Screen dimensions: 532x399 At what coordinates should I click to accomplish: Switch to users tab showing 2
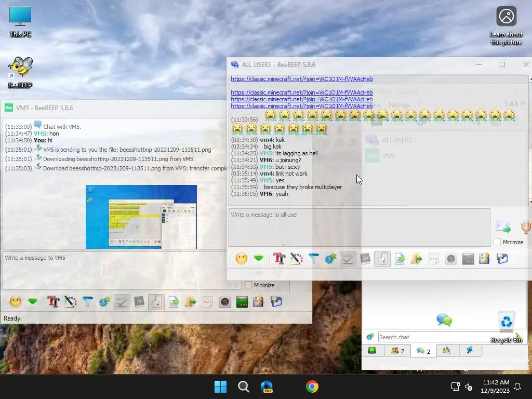[x=397, y=351]
